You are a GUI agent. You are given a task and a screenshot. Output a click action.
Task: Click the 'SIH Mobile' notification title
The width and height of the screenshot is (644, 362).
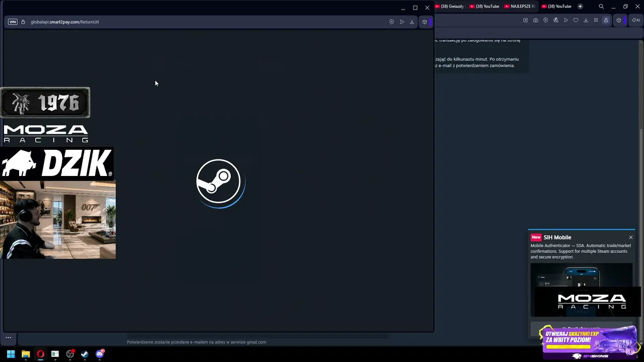pos(557,237)
